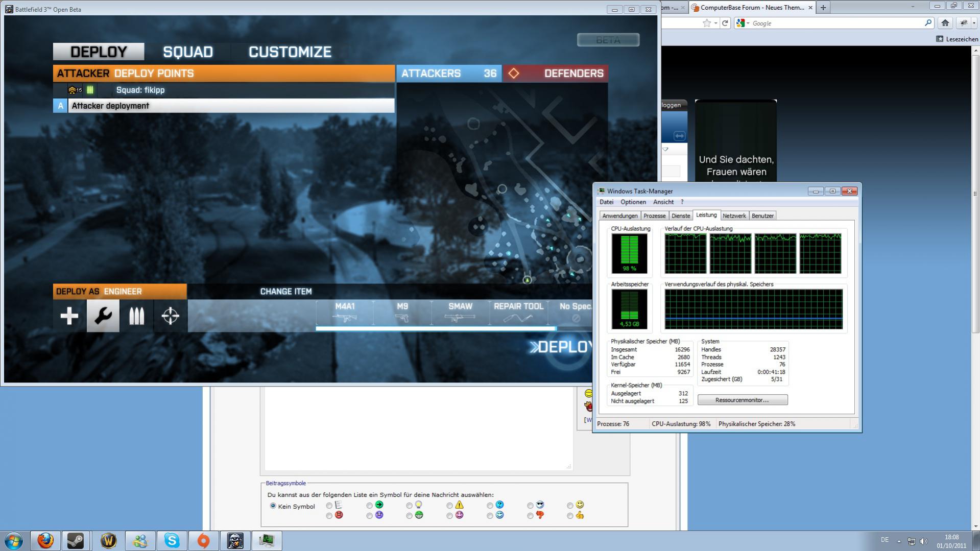
Task: Change the Repair Tool gadget slot
Action: click(518, 313)
